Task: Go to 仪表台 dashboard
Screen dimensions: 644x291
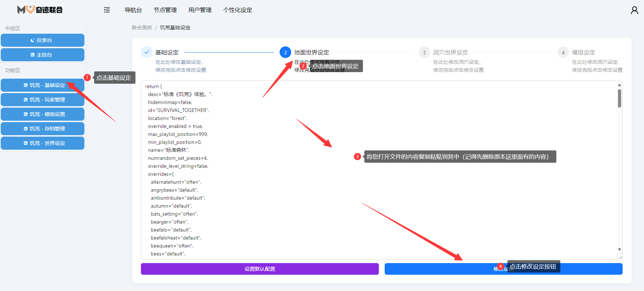Action: (42, 40)
